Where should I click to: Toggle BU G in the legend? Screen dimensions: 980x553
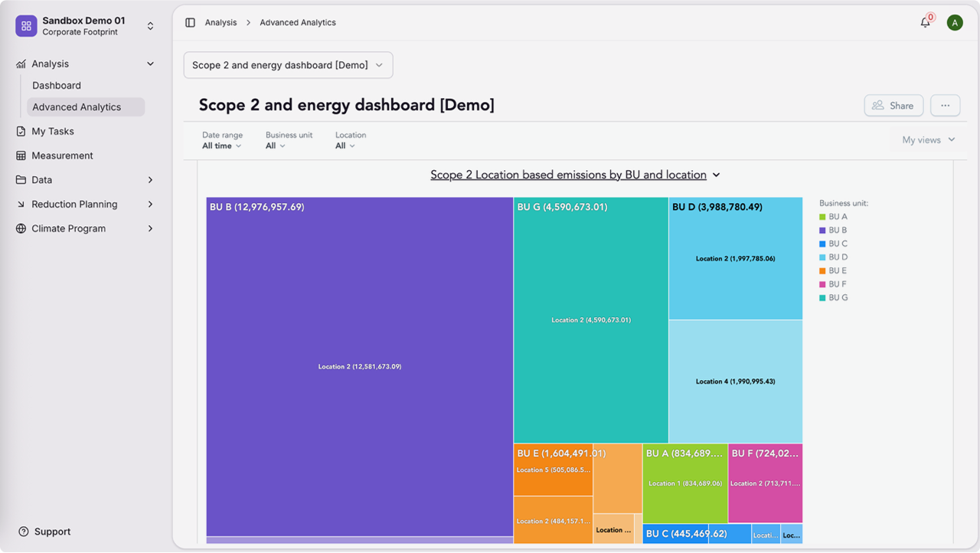836,297
